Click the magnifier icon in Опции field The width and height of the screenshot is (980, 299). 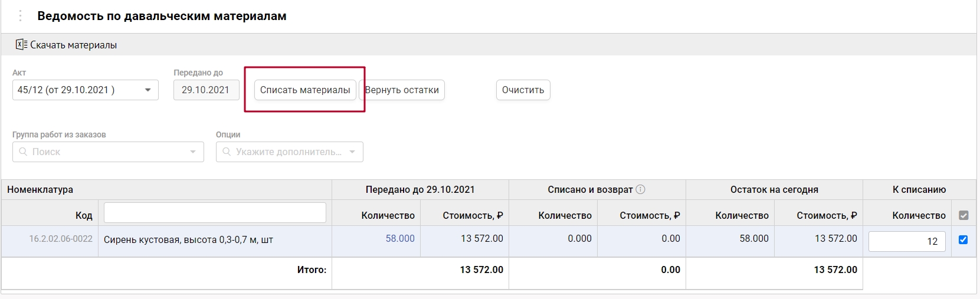pos(227,152)
